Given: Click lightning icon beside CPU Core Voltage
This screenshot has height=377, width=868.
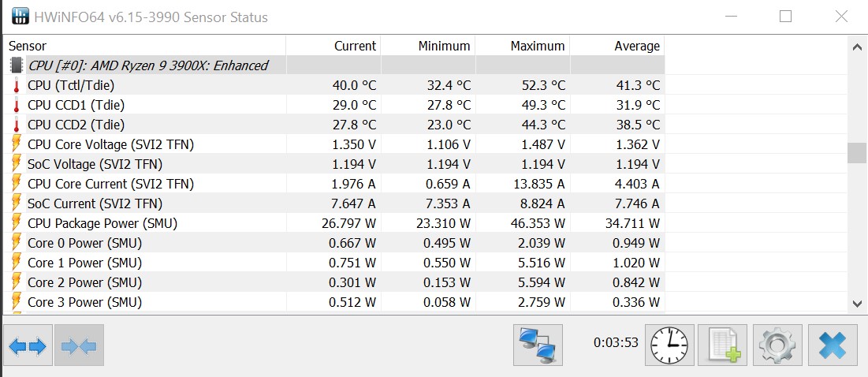Looking at the screenshot, I should pyautogui.click(x=17, y=144).
